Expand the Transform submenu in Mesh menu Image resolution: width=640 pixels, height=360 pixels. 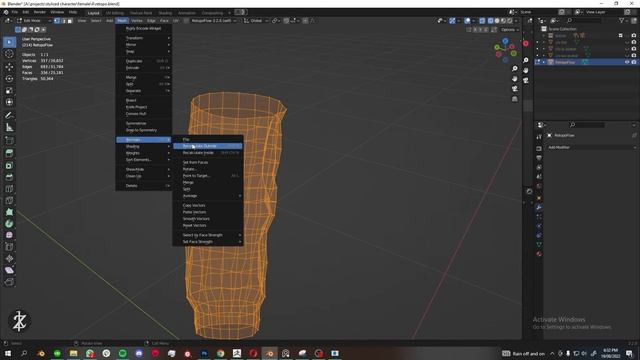click(x=144, y=38)
